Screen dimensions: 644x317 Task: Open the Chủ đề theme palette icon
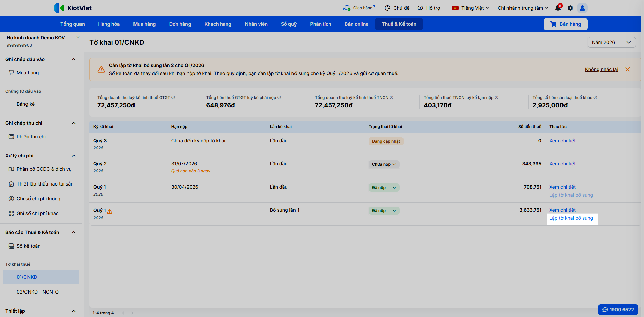[x=387, y=8]
